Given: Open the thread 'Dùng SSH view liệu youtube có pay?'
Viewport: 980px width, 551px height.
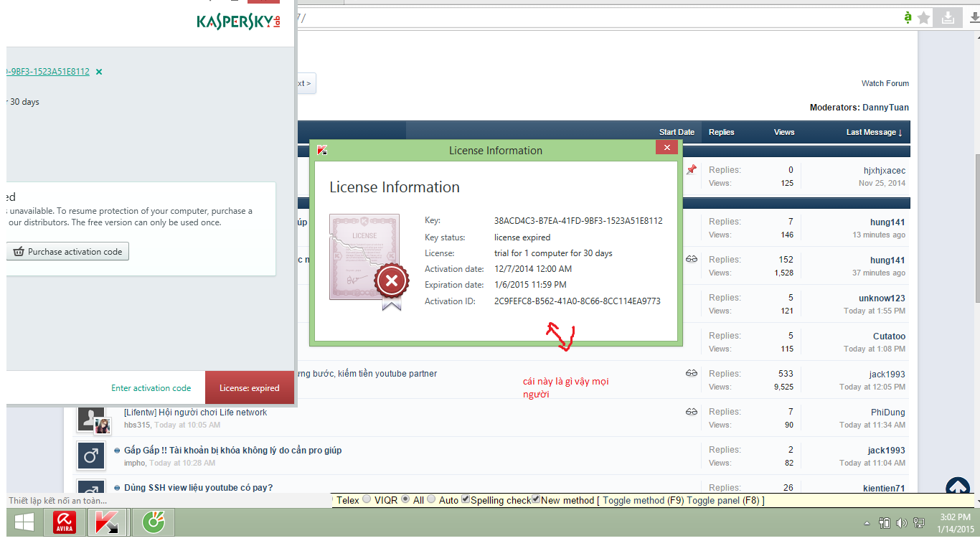Looking at the screenshot, I should pos(198,488).
